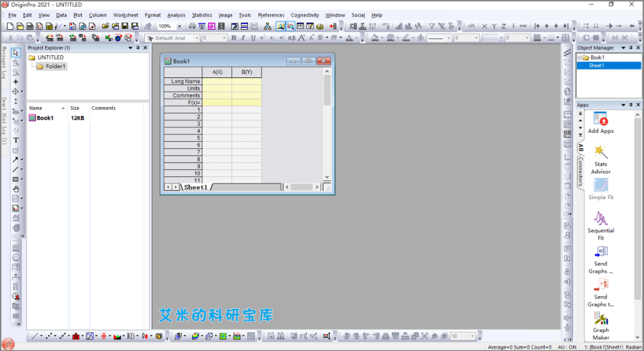Viewport: 644px width, 351px height.
Task: Select the Arrow drawing tool
Action: (x=15, y=160)
